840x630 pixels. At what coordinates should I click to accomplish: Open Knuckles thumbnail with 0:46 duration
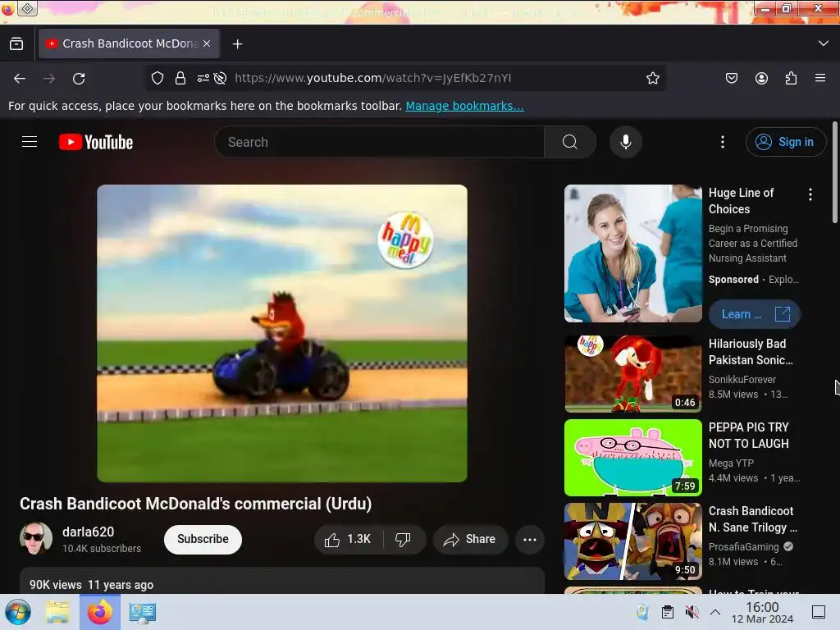point(632,374)
